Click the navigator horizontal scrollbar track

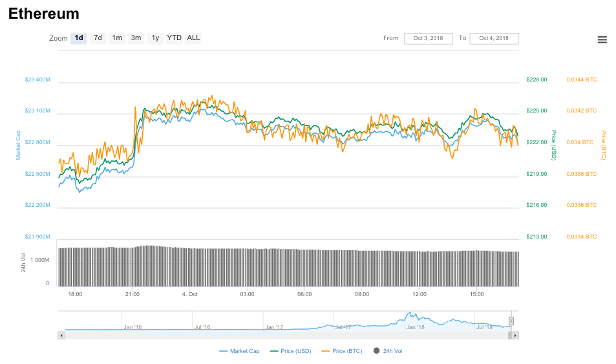[287, 336]
